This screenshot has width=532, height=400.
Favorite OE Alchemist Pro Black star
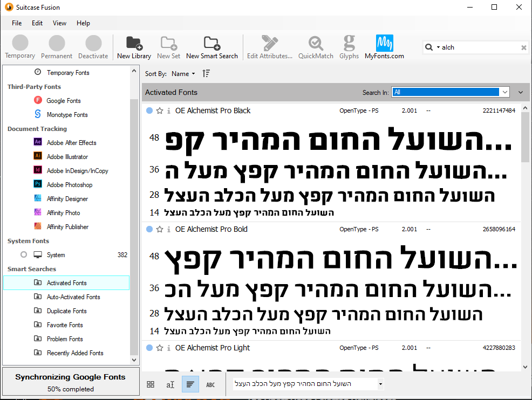pyautogui.click(x=160, y=111)
